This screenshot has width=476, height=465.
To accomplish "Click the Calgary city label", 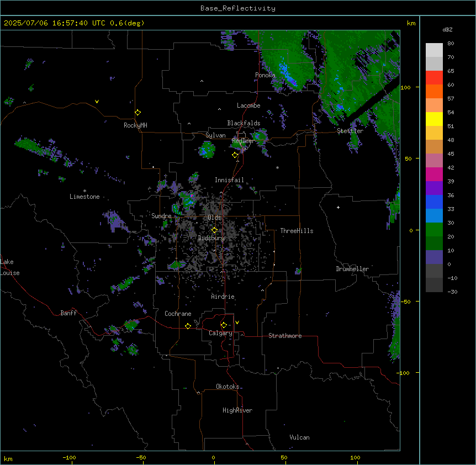I will click(x=220, y=333).
